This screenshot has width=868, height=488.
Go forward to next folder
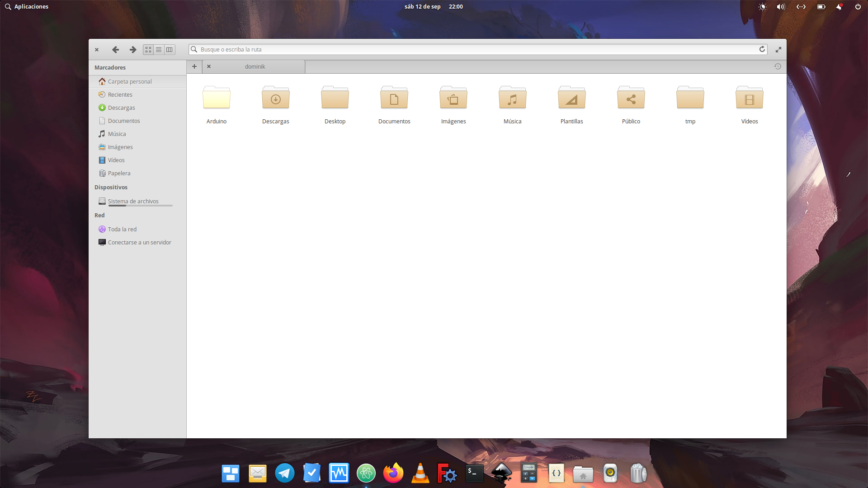click(132, 50)
